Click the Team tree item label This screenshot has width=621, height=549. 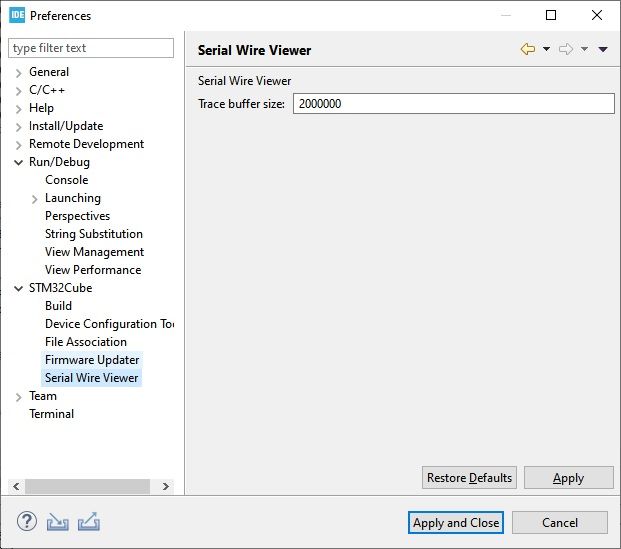(43, 396)
